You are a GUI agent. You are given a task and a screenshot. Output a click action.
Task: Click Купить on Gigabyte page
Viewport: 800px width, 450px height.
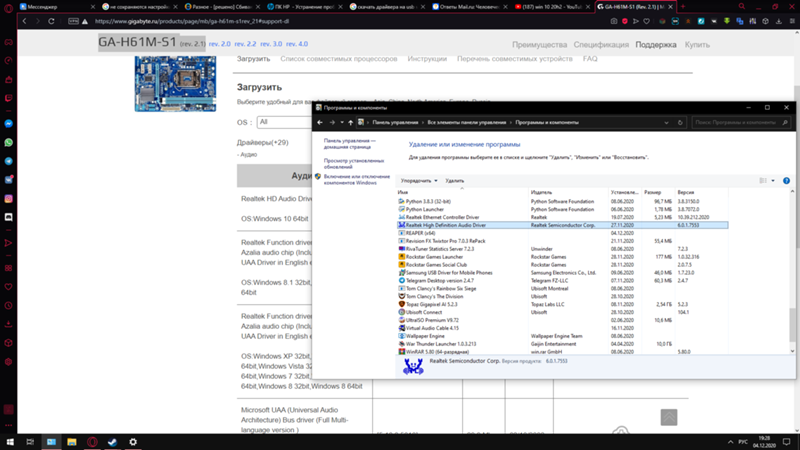[697, 44]
